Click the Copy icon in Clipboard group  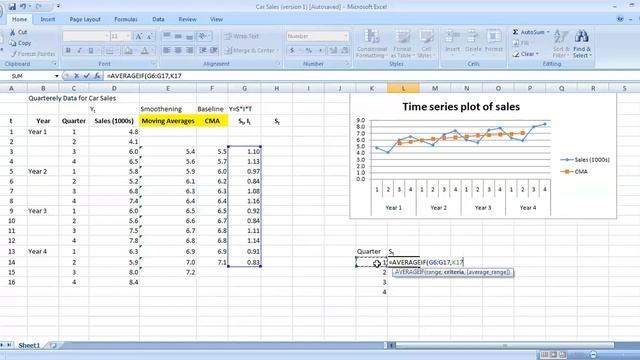pos(13,43)
